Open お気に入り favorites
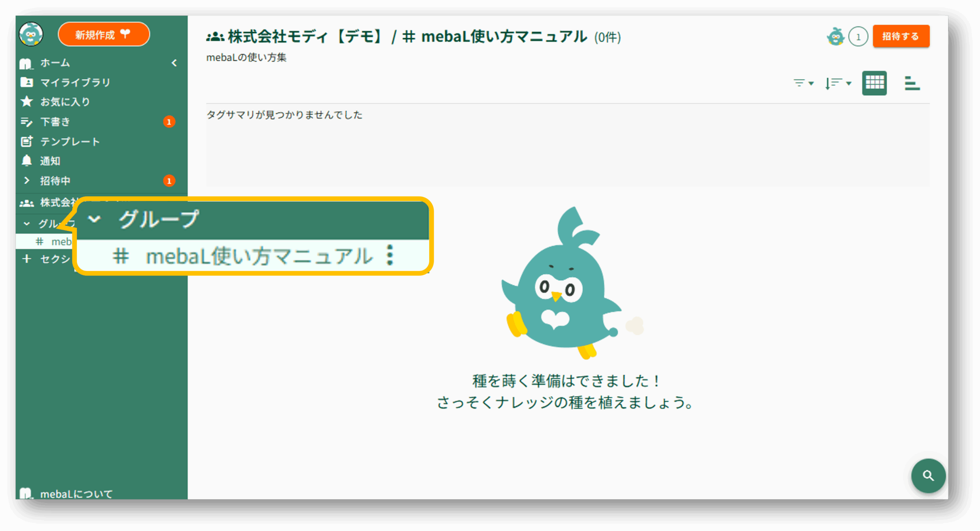The image size is (980, 531). pyautogui.click(x=65, y=102)
